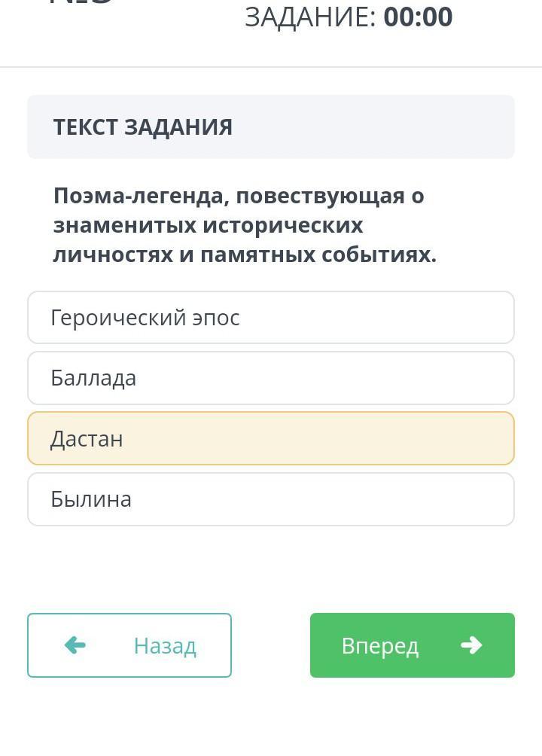Click the word "Вперед" label

pyautogui.click(x=380, y=646)
